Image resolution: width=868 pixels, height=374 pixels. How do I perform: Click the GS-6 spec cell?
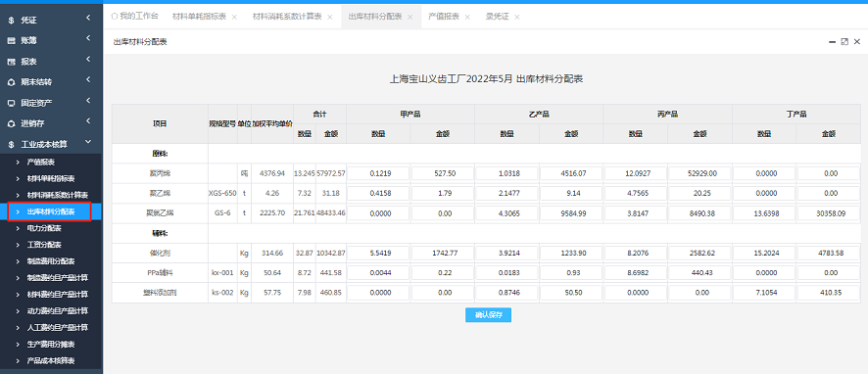click(x=222, y=213)
